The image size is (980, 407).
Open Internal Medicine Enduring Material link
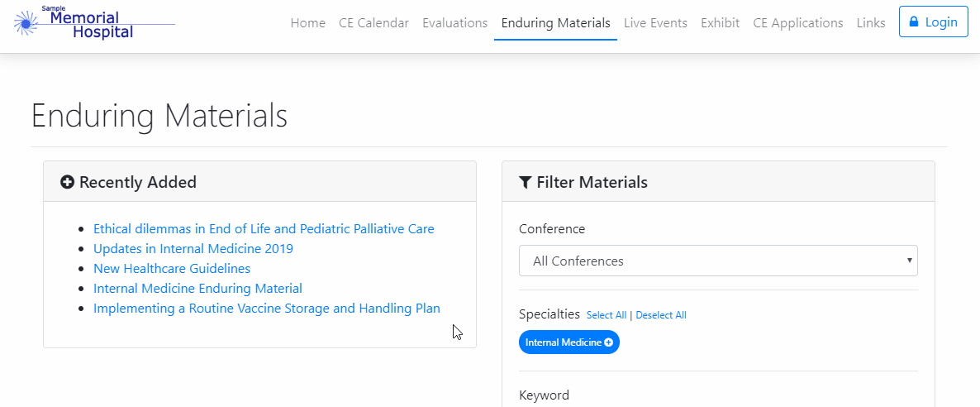pos(197,289)
